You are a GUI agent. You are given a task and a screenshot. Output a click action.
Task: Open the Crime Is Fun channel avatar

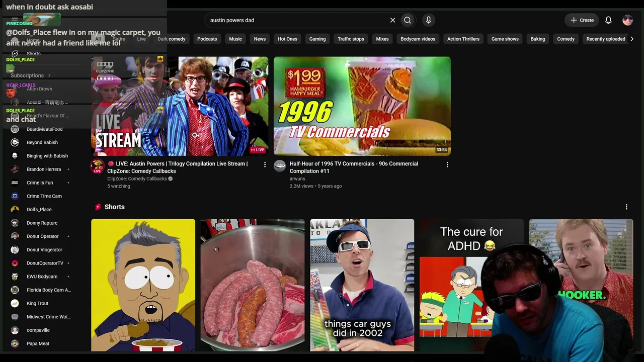tap(15, 183)
